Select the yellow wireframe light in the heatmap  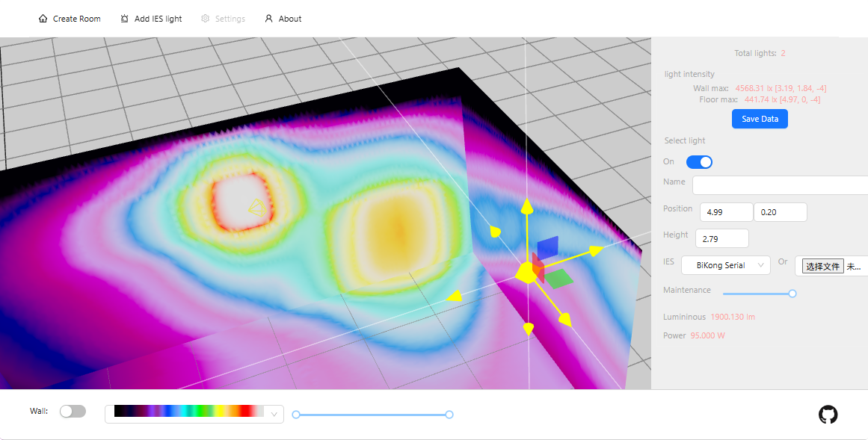coord(256,208)
